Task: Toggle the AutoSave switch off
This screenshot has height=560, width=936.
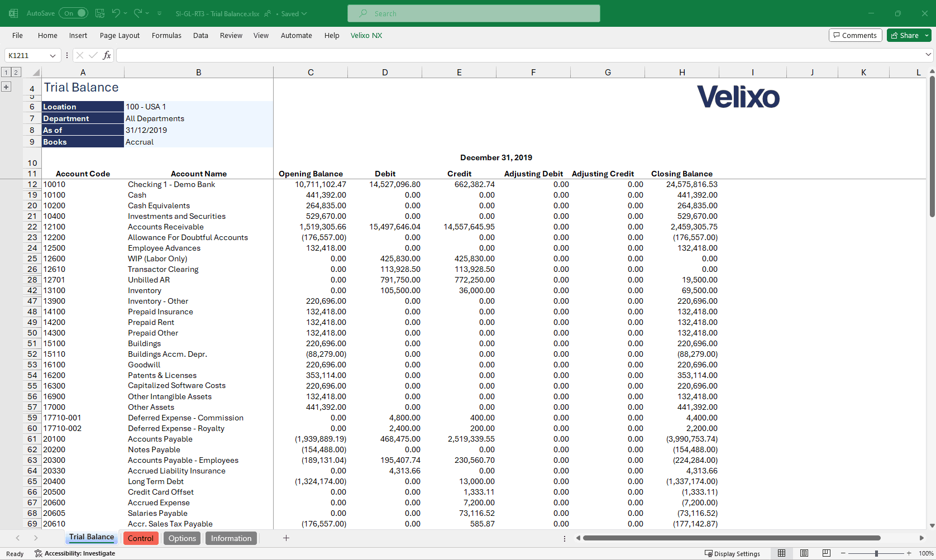Action: [x=74, y=13]
